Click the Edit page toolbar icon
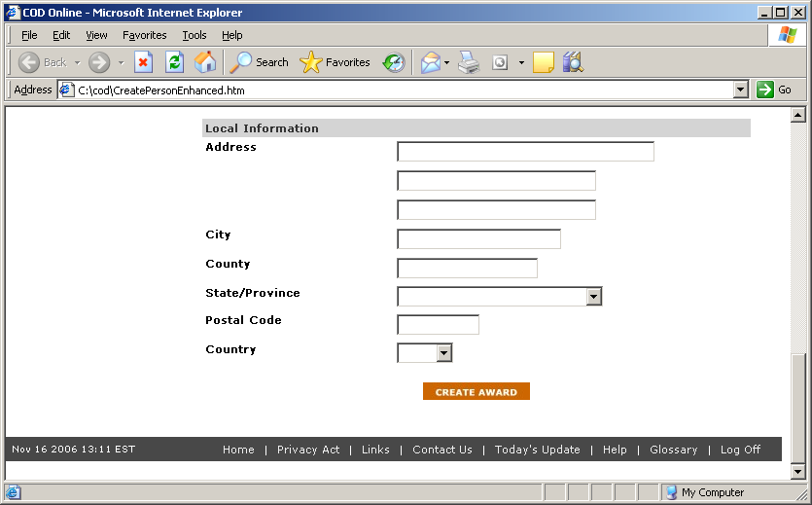The width and height of the screenshot is (812, 505). pos(500,62)
